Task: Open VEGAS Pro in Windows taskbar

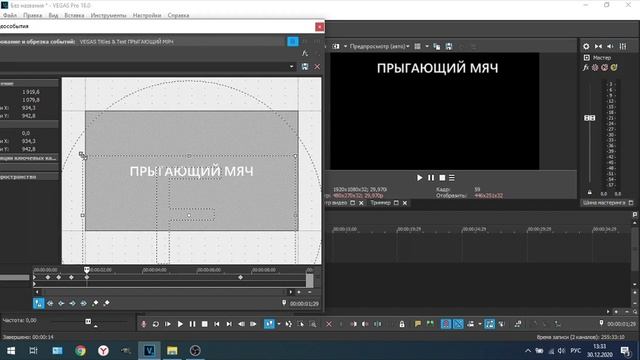Action: (149, 351)
